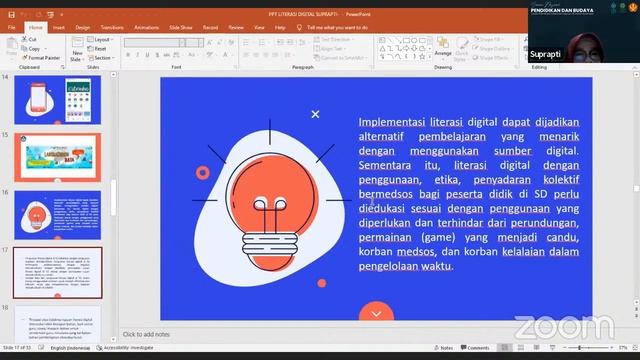The image size is (640, 360).
Task: Click Accessibility: Investigate in status bar
Action: click(x=125, y=348)
